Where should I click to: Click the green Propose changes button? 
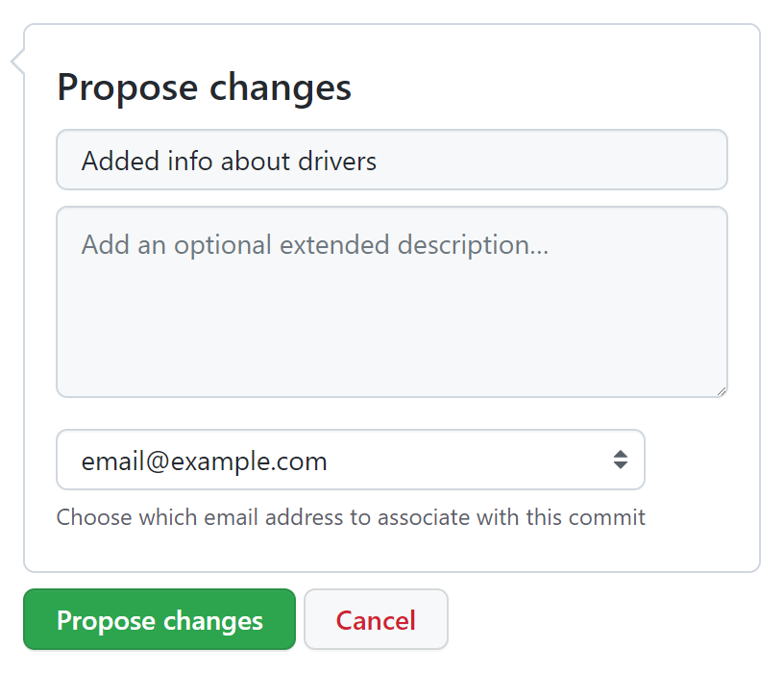(x=159, y=620)
